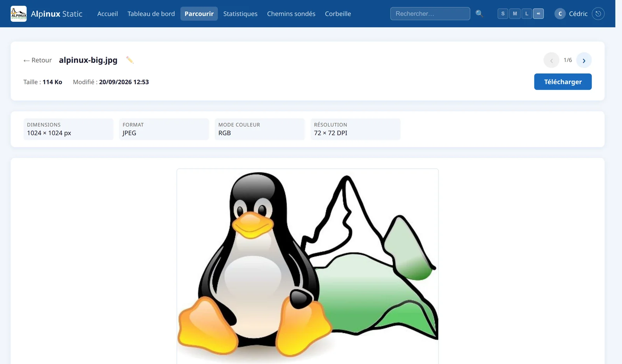Open the Corbeille section
The height and width of the screenshot is (364, 622).
[338, 14]
